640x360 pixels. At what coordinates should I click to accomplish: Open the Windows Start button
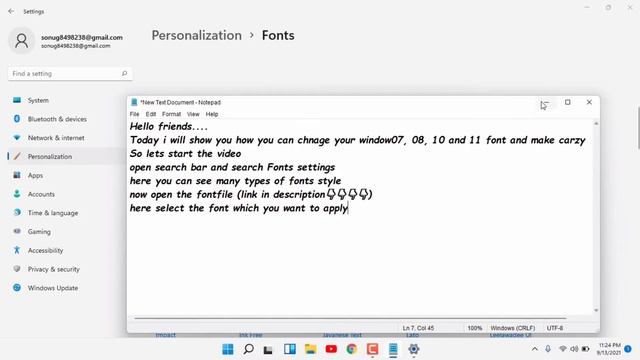tap(228, 349)
